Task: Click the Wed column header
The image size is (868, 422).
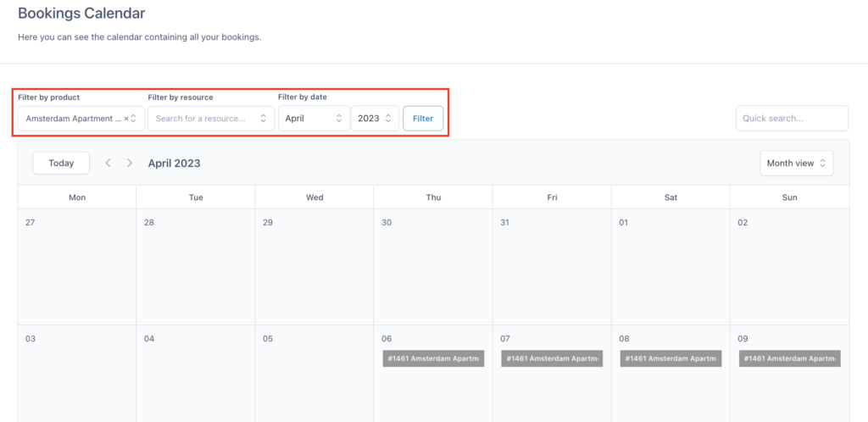Action: click(x=314, y=197)
